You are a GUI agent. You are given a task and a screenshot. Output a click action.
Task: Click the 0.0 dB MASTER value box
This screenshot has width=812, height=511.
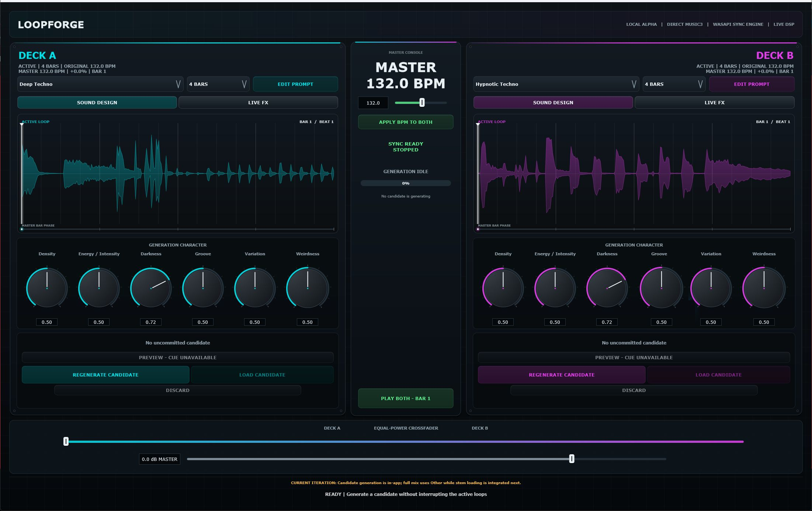[160, 459]
